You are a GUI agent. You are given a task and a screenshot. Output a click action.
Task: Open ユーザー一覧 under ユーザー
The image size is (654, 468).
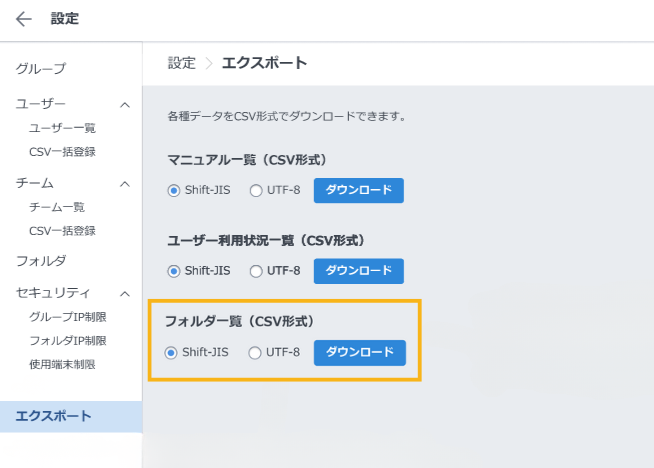(x=62, y=128)
